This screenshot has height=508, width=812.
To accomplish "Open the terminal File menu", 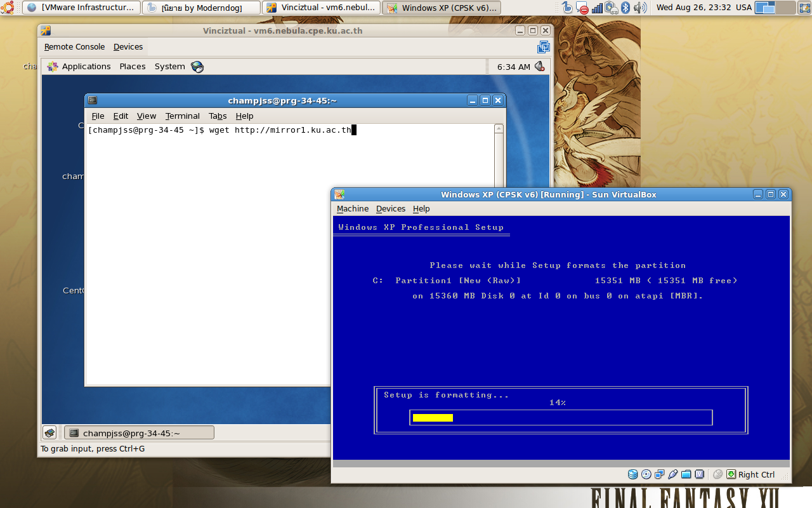I will click(98, 116).
